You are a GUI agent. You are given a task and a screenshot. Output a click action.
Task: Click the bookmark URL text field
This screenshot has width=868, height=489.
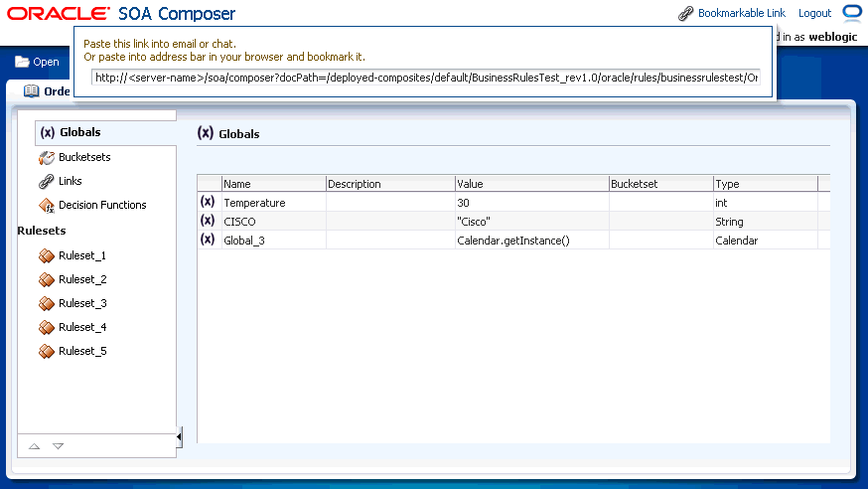[426, 78]
